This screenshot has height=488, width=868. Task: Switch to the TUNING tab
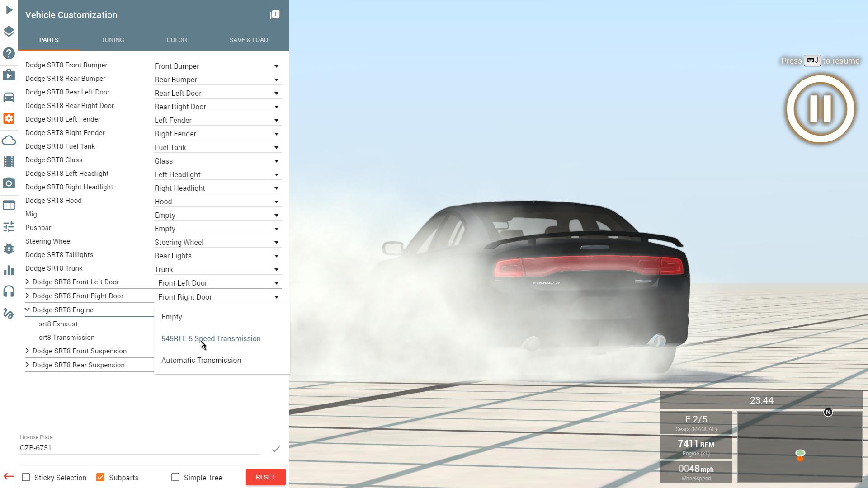(x=113, y=40)
